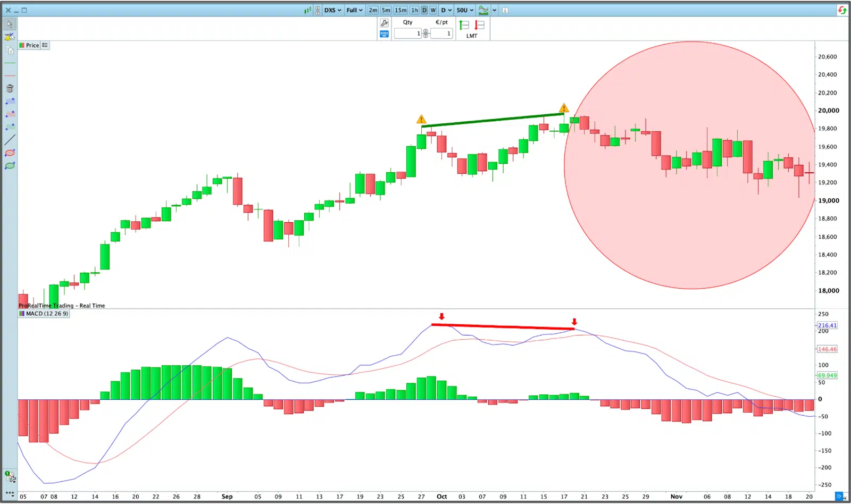The height and width of the screenshot is (504, 851).
Task: Open the alert creation tool
Action: [10, 36]
